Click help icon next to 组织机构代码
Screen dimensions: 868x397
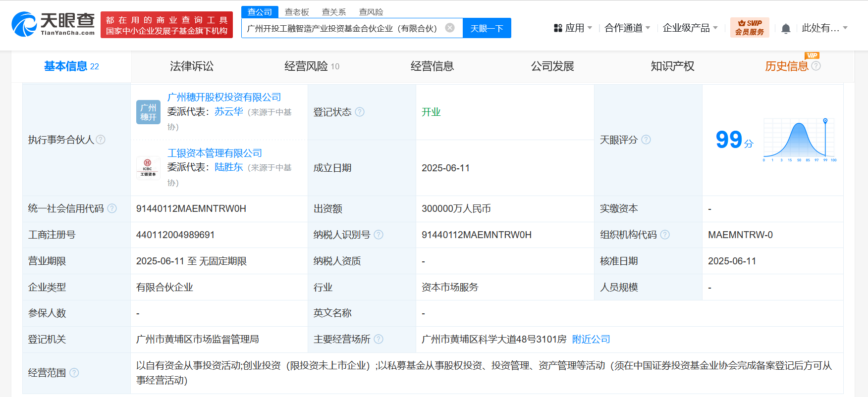tap(665, 235)
